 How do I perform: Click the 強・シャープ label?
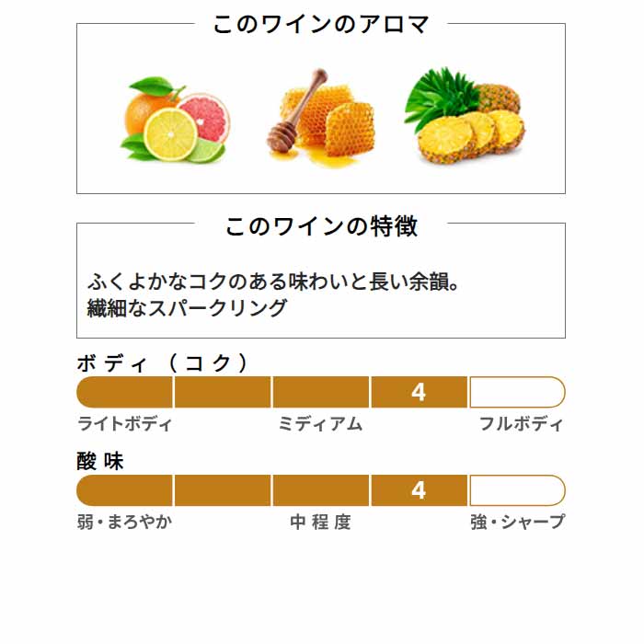[517, 522]
